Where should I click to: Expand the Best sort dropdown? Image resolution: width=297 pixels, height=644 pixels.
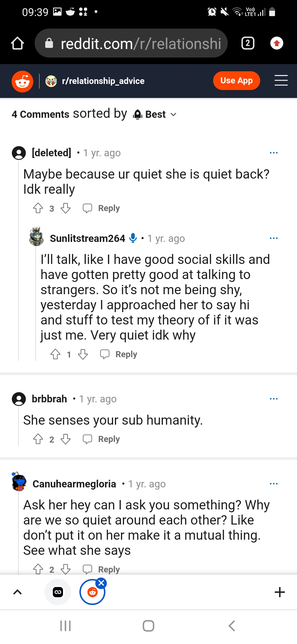(155, 114)
